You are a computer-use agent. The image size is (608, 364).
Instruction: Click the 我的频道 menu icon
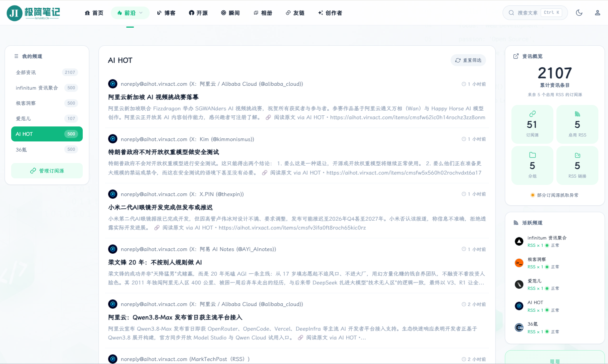click(16, 56)
